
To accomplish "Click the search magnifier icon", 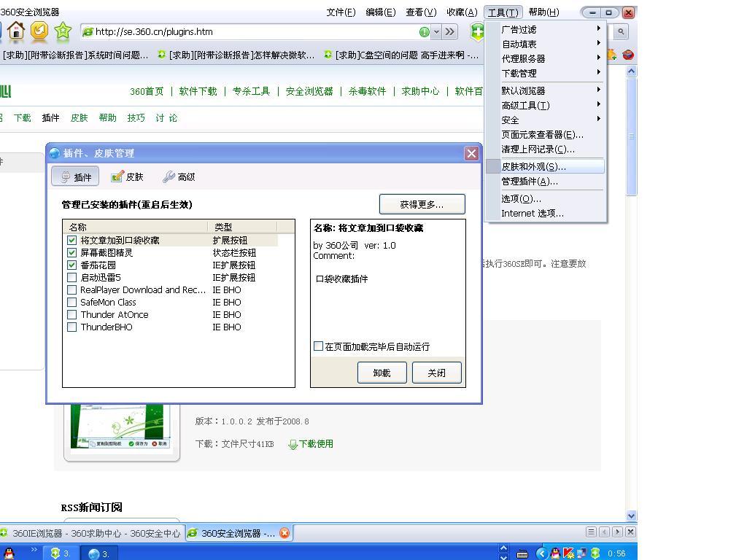I will pos(620,31).
